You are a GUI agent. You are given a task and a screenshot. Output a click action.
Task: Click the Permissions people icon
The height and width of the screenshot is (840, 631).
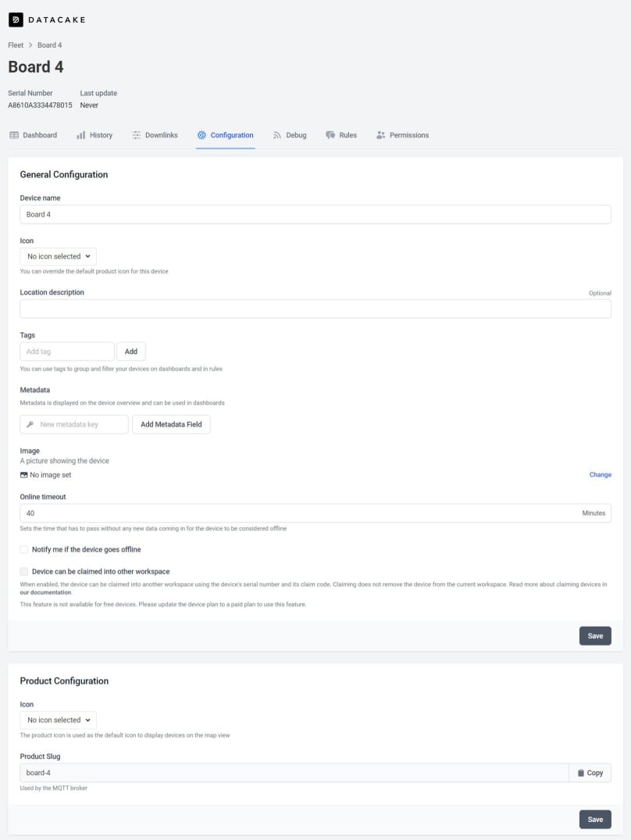coord(380,134)
